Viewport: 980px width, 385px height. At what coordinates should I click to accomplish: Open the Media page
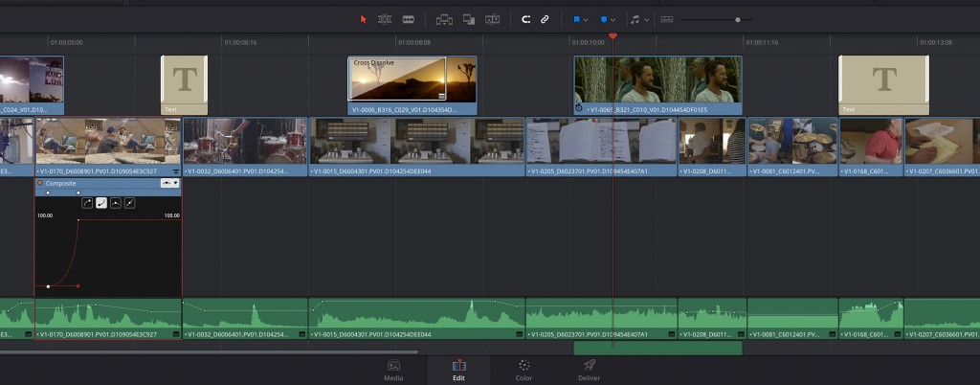click(x=392, y=370)
